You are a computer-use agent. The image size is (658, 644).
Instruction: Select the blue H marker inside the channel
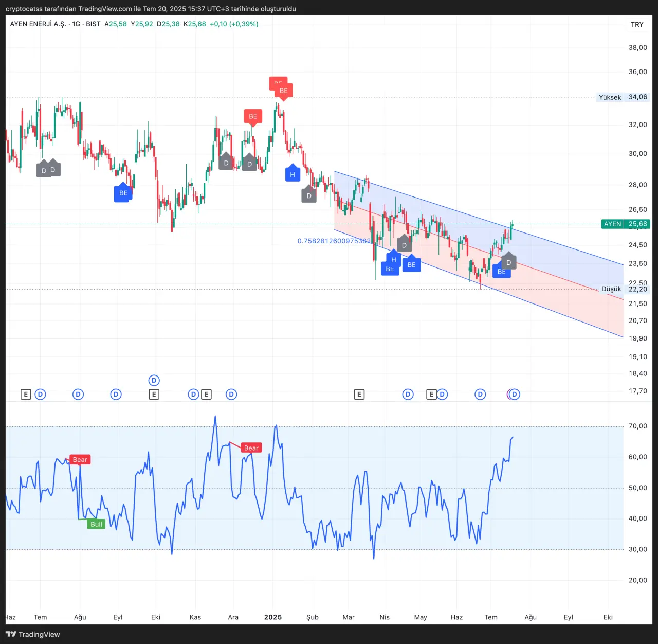coord(394,260)
